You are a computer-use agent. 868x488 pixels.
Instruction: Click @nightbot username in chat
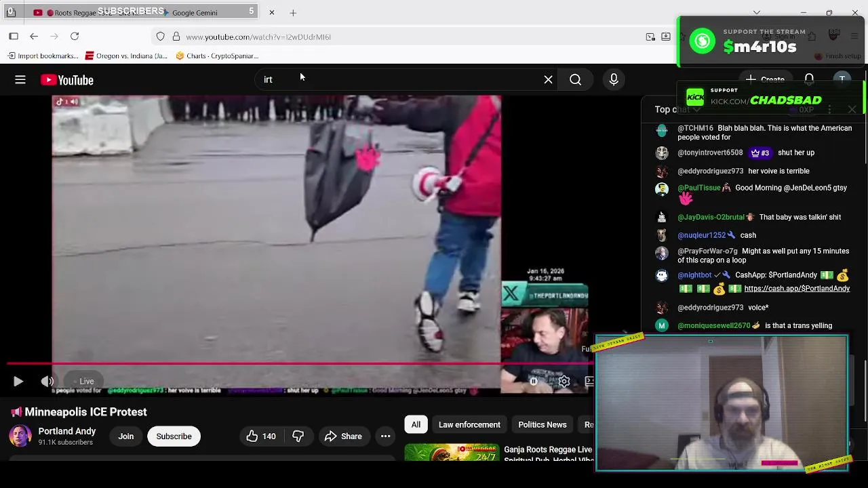pos(694,275)
